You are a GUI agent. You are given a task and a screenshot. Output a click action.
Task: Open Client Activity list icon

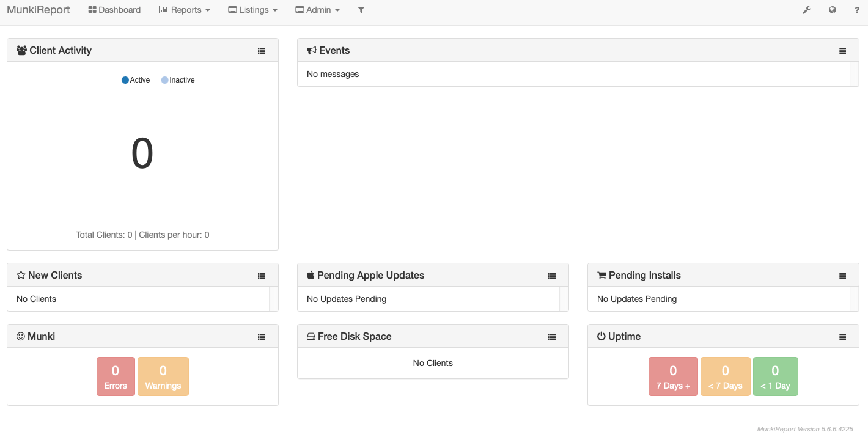click(x=262, y=51)
